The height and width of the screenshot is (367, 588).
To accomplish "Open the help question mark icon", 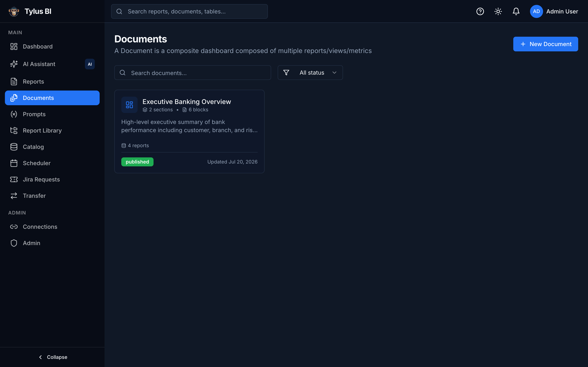I will point(480,11).
